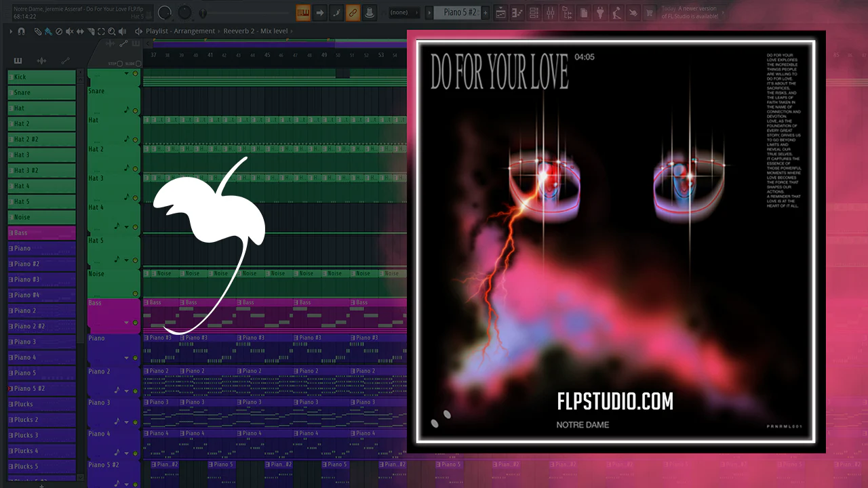
Task: Select the Noise pattern in picker
Action: (41, 218)
